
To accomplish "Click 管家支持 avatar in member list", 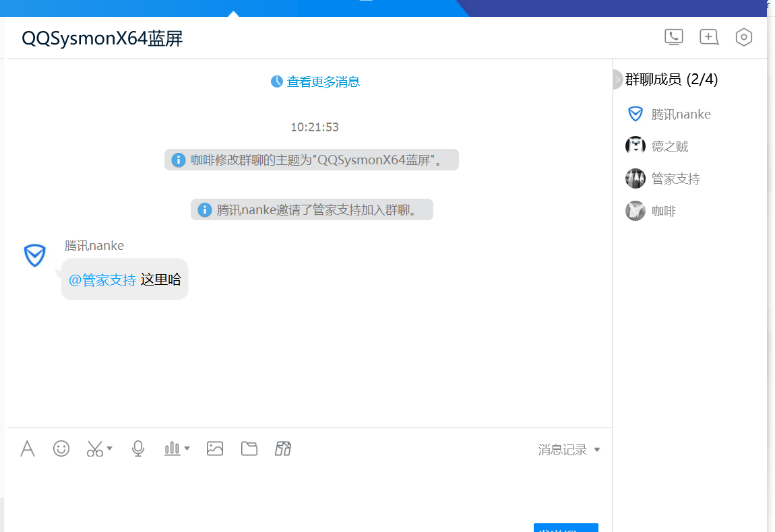I will 635,179.
